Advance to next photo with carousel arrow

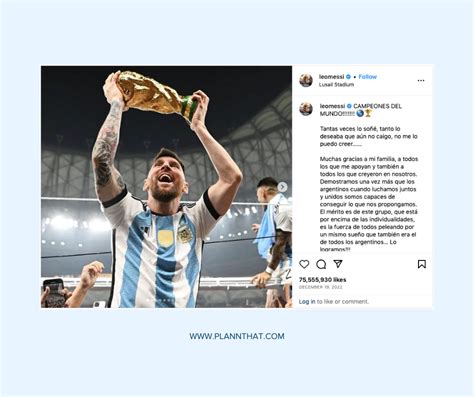click(282, 187)
